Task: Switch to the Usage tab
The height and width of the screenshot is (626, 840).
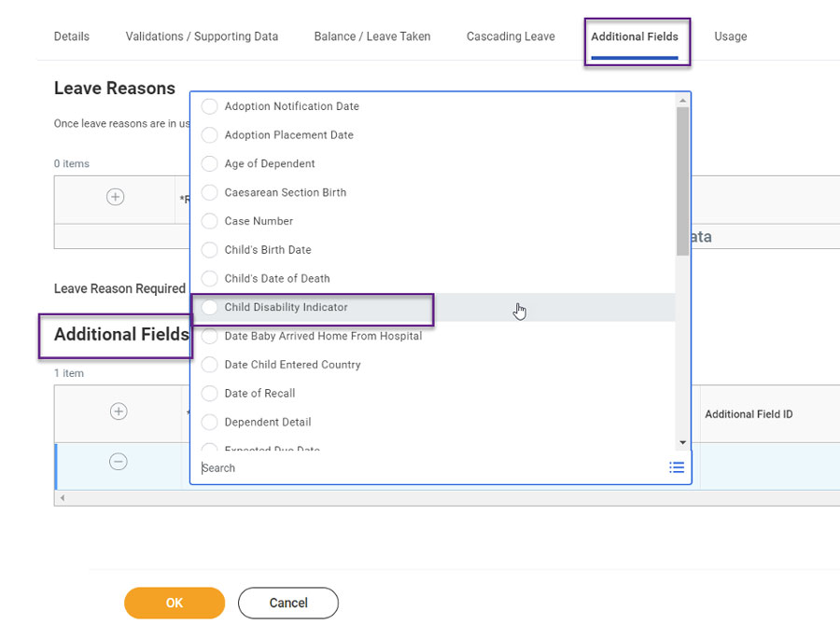Action: pos(731,36)
